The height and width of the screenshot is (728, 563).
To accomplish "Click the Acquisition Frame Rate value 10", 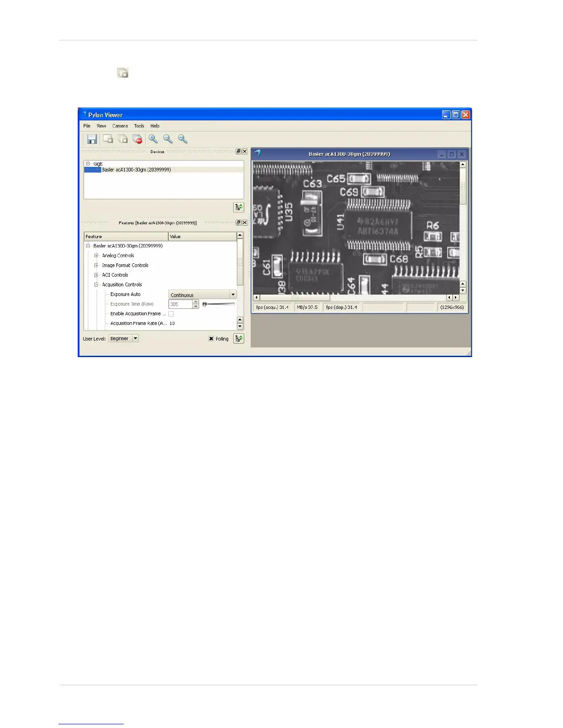I will (x=172, y=324).
